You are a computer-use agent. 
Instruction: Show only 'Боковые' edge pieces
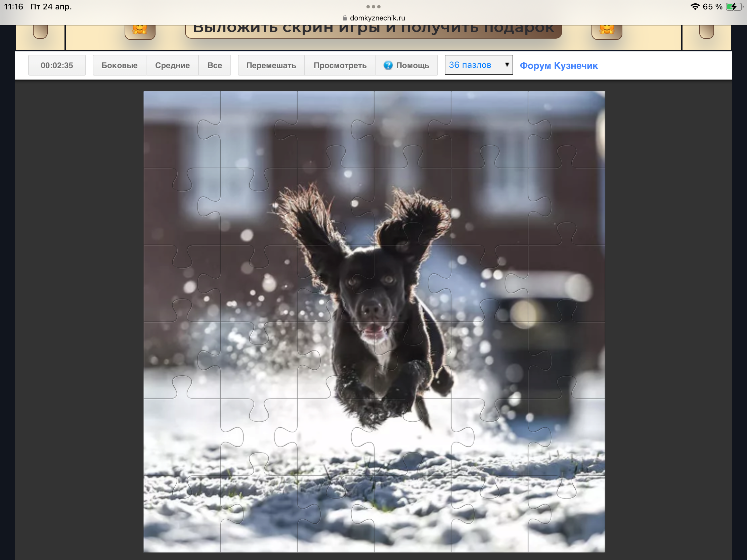click(120, 65)
